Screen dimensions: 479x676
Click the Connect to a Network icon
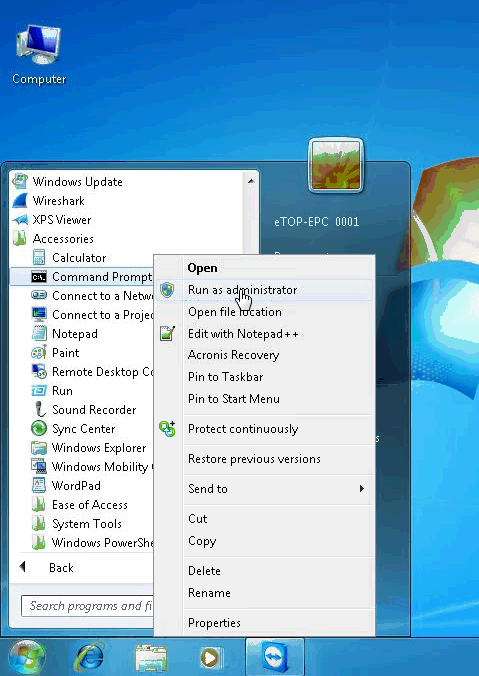click(39, 295)
